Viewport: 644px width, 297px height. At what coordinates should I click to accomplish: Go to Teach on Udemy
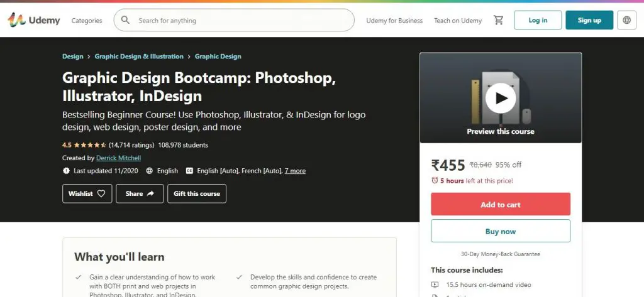click(458, 21)
